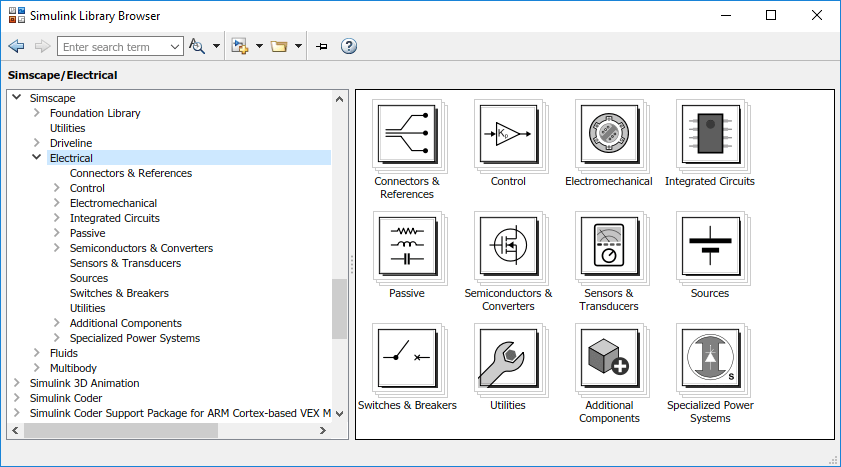Expand the Foundation Library tree node
Viewport: 841px width, 467px height.
(37, 113)
